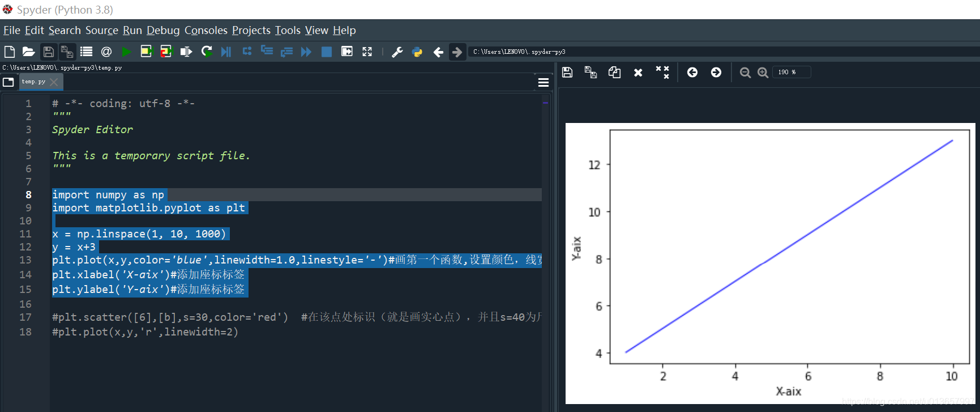The image size is (980, 412).
Task: Click the plt.xlabel('X-aix') code line
Action: [x=148, y=274]
